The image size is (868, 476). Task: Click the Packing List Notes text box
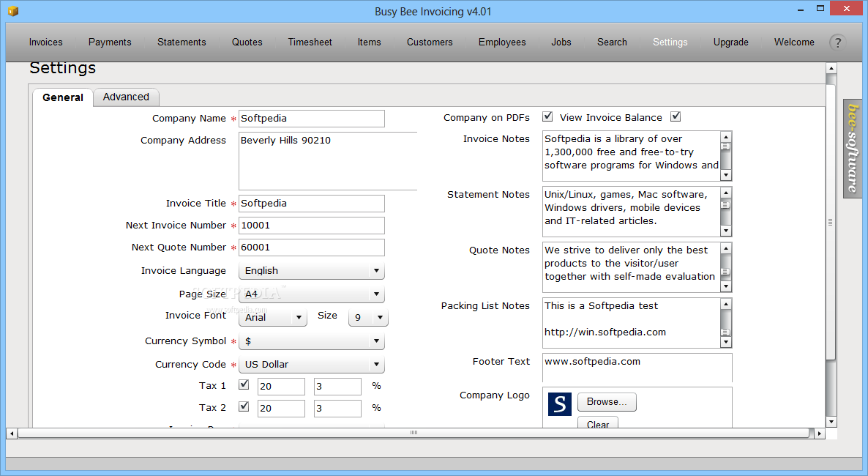point(631,323)
